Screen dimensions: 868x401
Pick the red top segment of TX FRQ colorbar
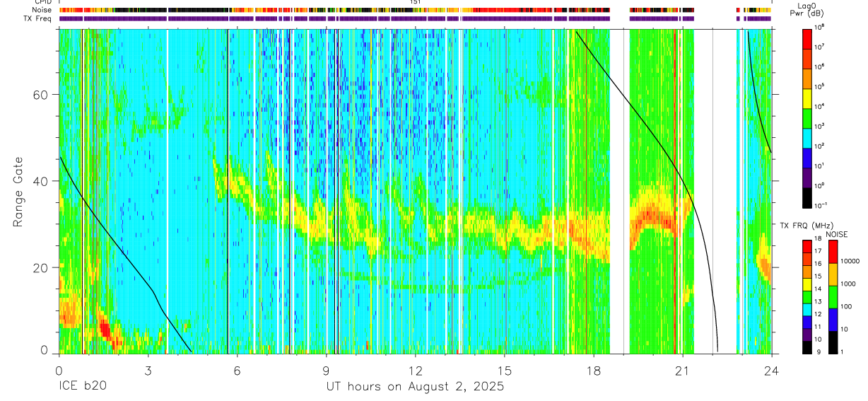pos(807,247)
